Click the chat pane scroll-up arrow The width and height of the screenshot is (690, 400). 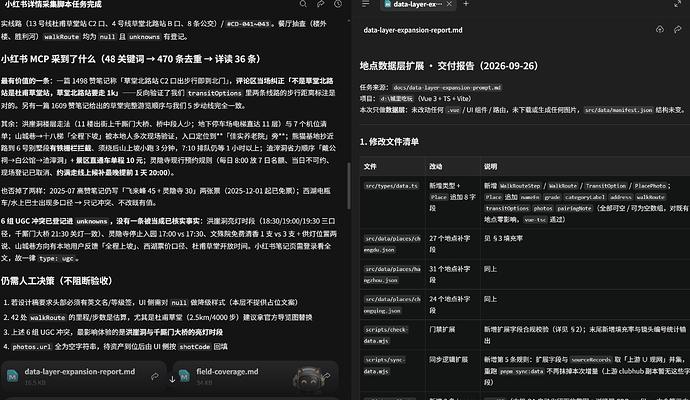349,20
